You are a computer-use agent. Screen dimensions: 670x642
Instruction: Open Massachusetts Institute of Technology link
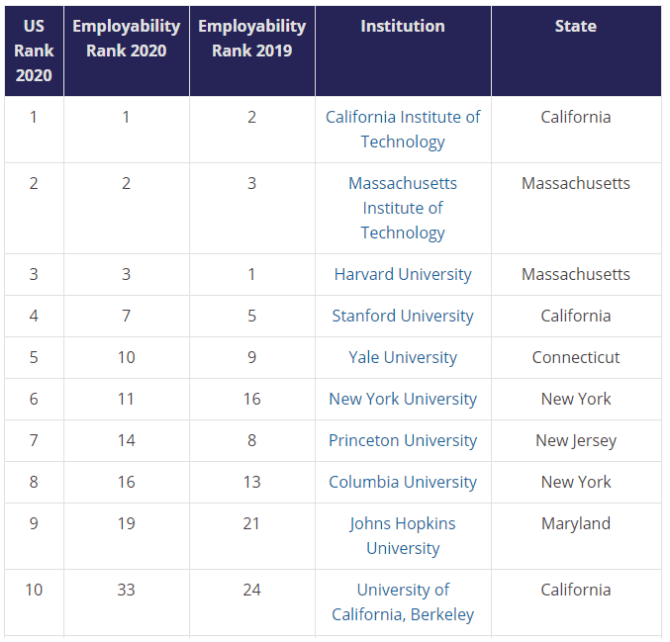click(402, 208)
